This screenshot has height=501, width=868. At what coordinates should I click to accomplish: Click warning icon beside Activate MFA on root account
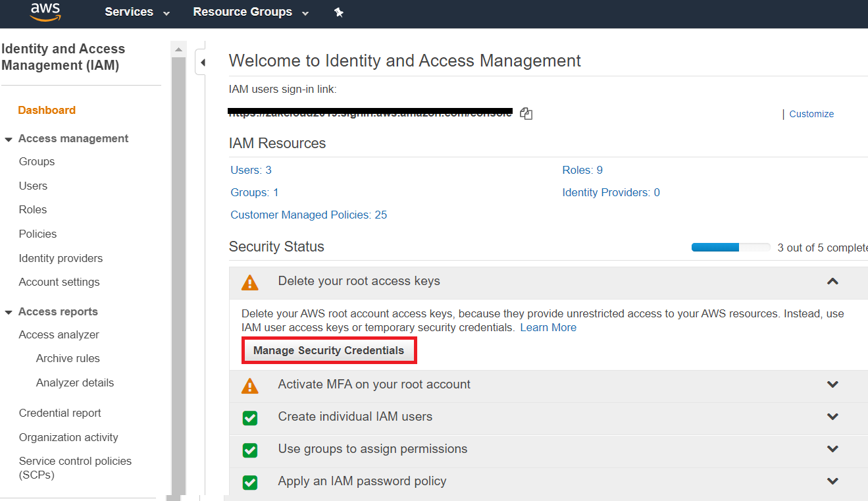[250, 385]
